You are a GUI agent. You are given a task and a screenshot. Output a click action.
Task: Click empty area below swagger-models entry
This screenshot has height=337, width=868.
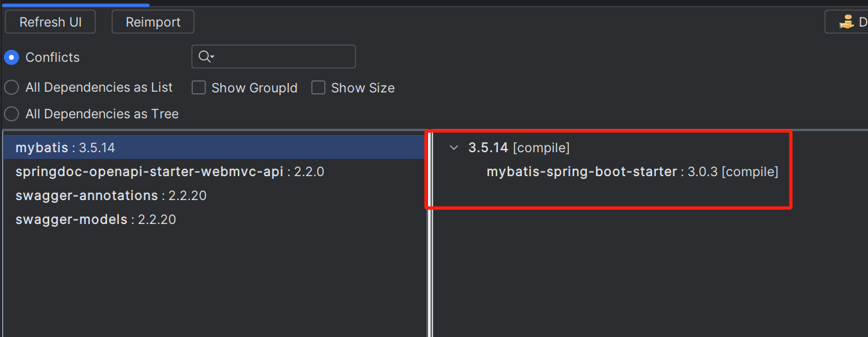214,282
